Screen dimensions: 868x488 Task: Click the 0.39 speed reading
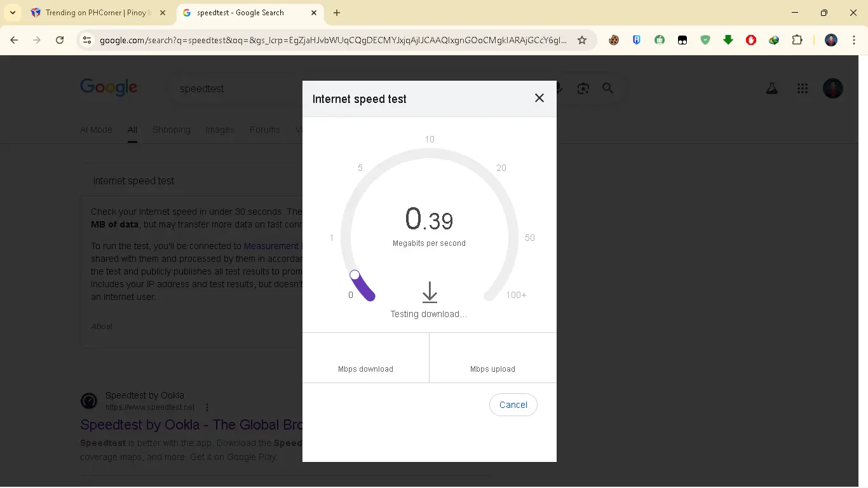(x=429, y=219)
